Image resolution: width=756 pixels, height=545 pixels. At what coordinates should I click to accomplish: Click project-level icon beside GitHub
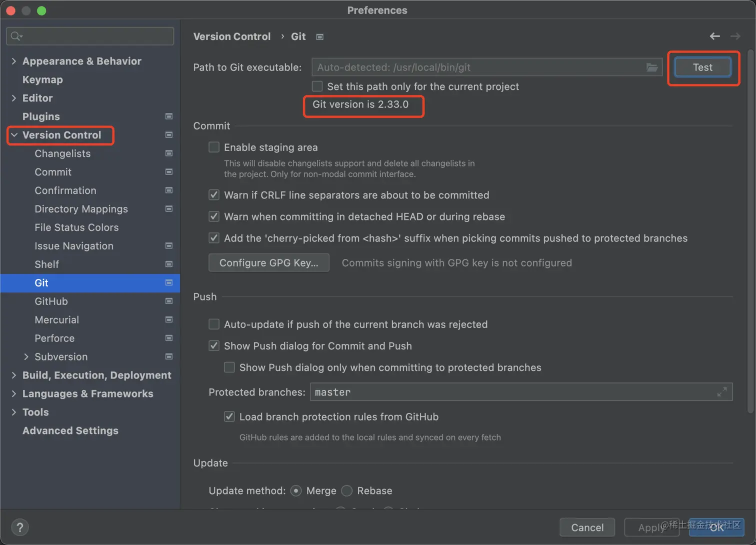pyautogui.click(x=169, y=301)
